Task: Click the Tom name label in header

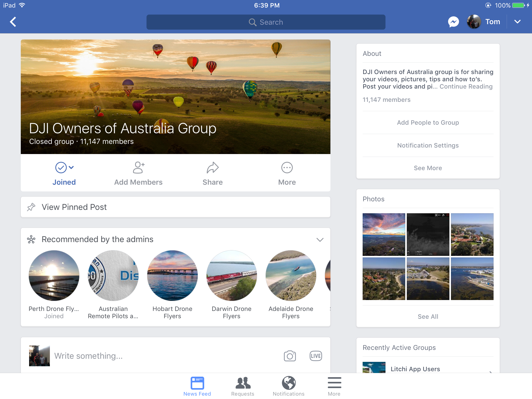Action: 493,22
